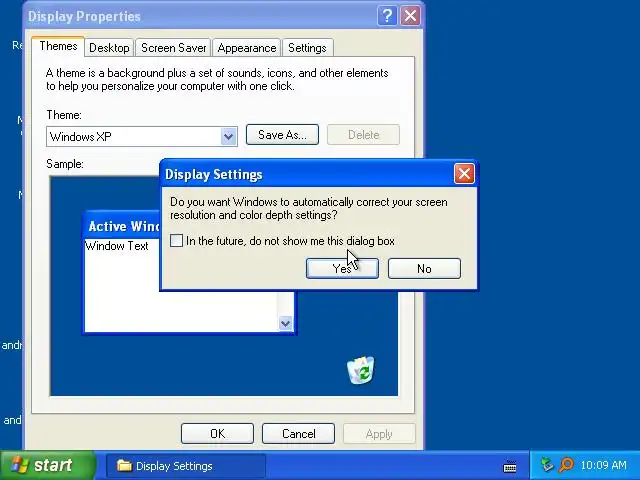Click the sample window scrollbar down arrow

coord(285,324)
